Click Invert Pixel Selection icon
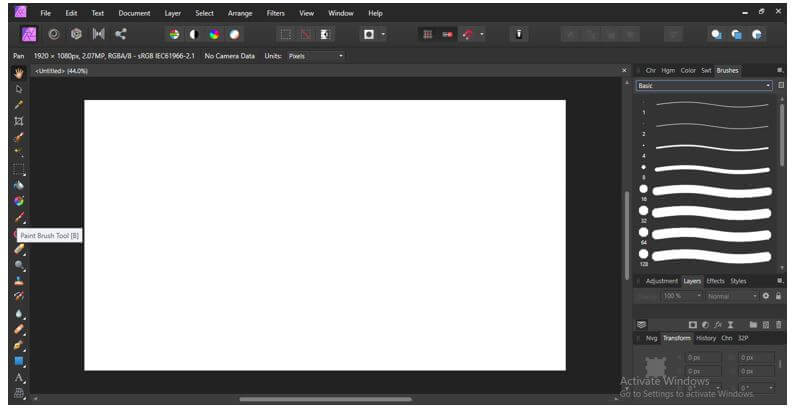The image size is (795, 415). pyautogui.click(x=325, y=34)
